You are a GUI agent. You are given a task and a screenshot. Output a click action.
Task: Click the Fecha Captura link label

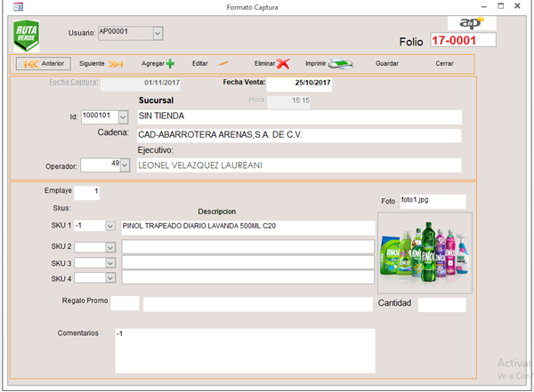(x=73, y=83)
